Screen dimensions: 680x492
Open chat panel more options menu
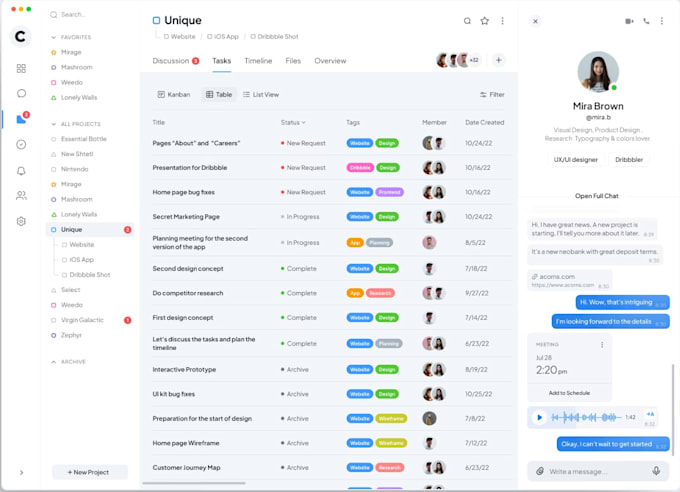(662, 21)
